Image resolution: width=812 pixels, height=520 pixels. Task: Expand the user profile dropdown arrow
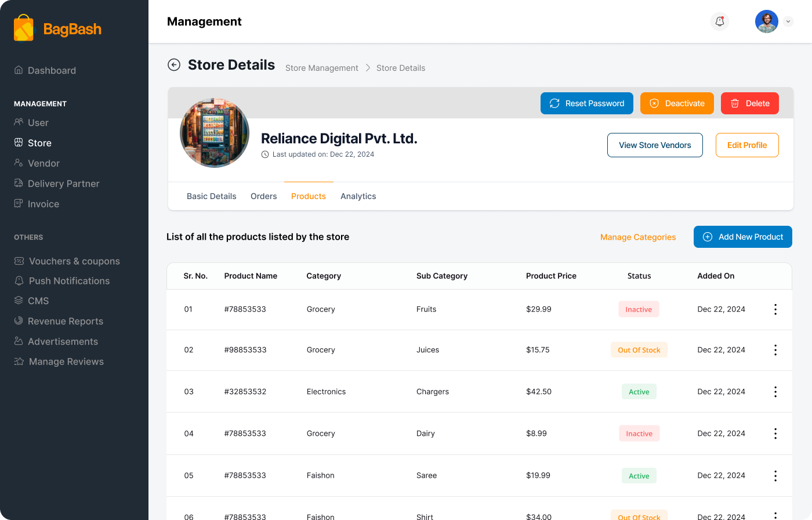click(x=788, y=21)
